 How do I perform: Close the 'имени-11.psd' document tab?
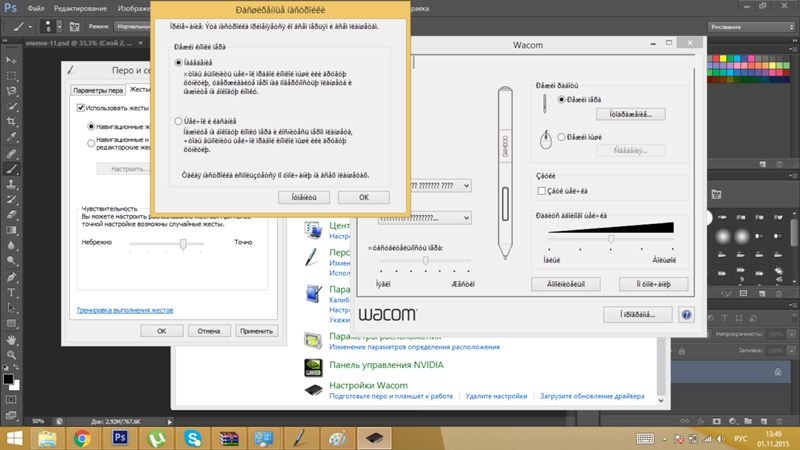(141, 43)
